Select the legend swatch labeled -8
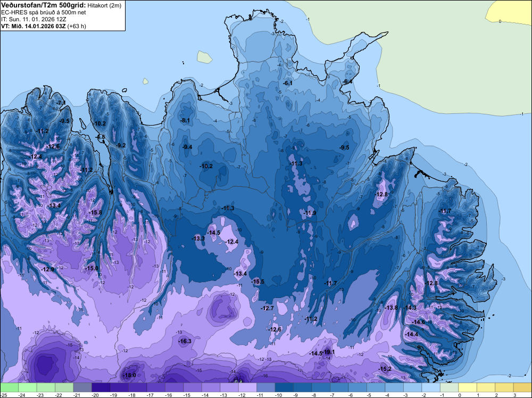Screen dimensions: 532x398 (321, 387)
